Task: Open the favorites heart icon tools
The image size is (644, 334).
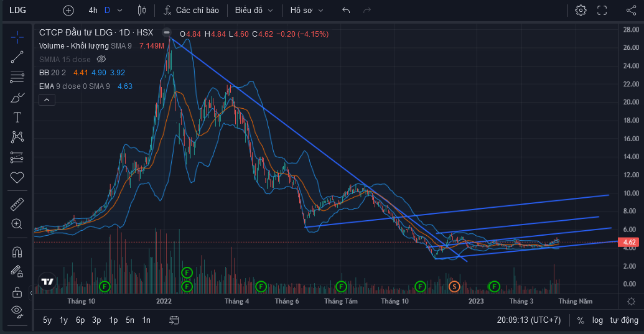Action: point(17,178)
